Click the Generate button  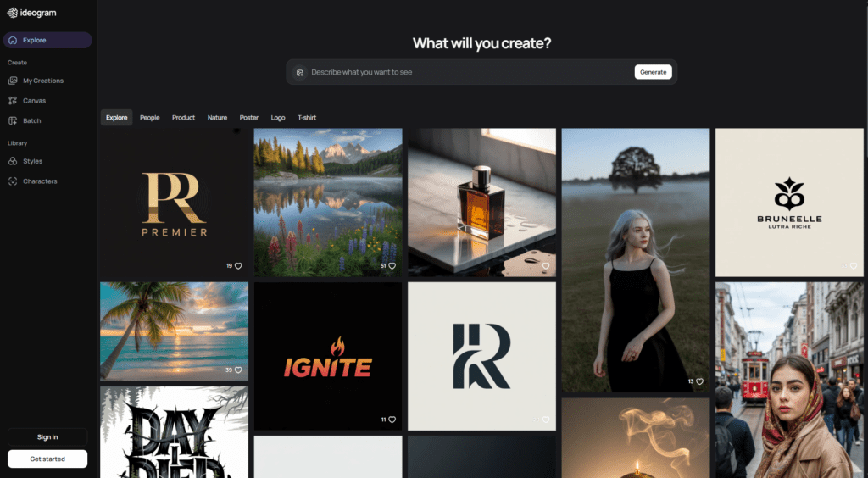pos(654,73)
